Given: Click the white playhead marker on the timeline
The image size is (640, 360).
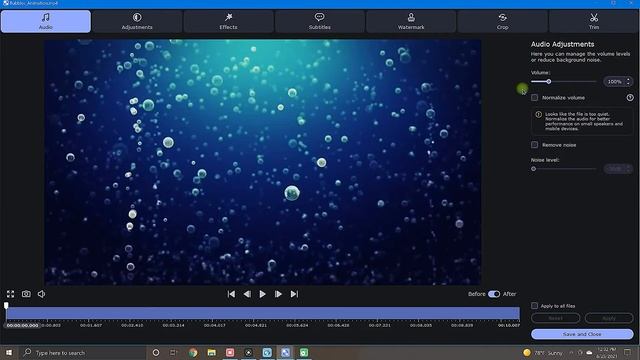Looking at the screenshot, I should point(6,305).
